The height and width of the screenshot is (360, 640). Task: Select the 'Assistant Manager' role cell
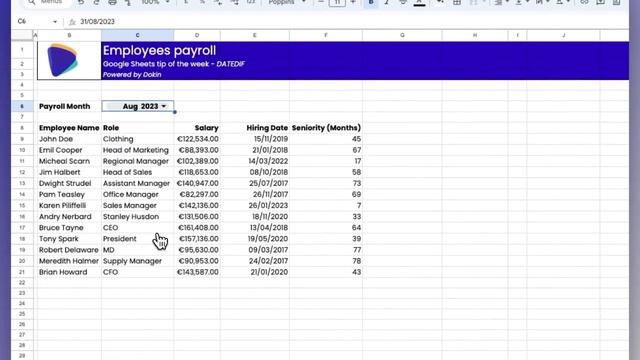pos(138,183)
